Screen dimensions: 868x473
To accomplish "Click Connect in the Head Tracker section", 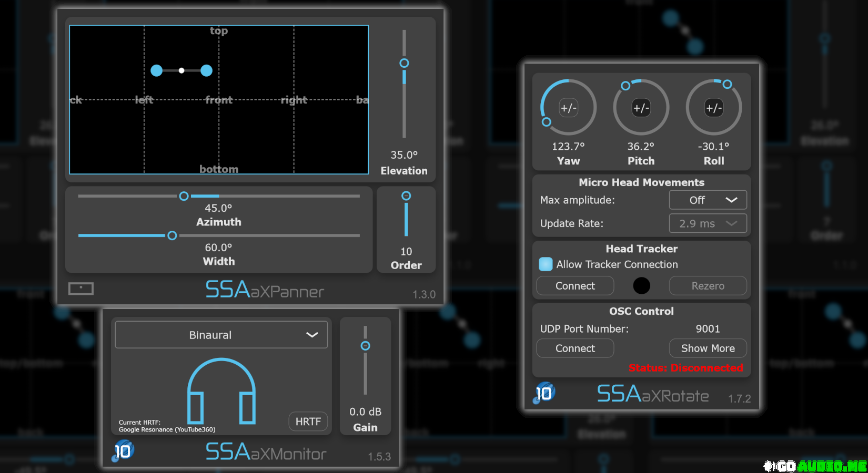I will pyautogui.click(x=575, y=286).
